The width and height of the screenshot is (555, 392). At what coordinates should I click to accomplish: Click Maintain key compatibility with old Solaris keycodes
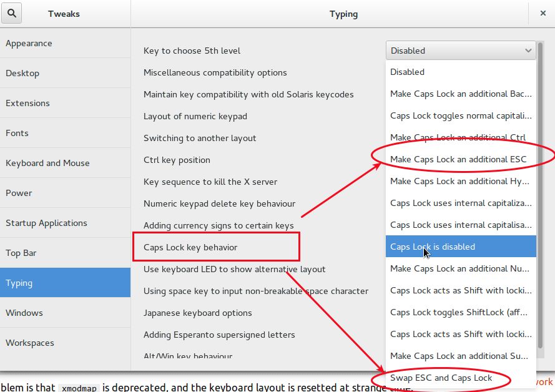click(x=248, y=94)
